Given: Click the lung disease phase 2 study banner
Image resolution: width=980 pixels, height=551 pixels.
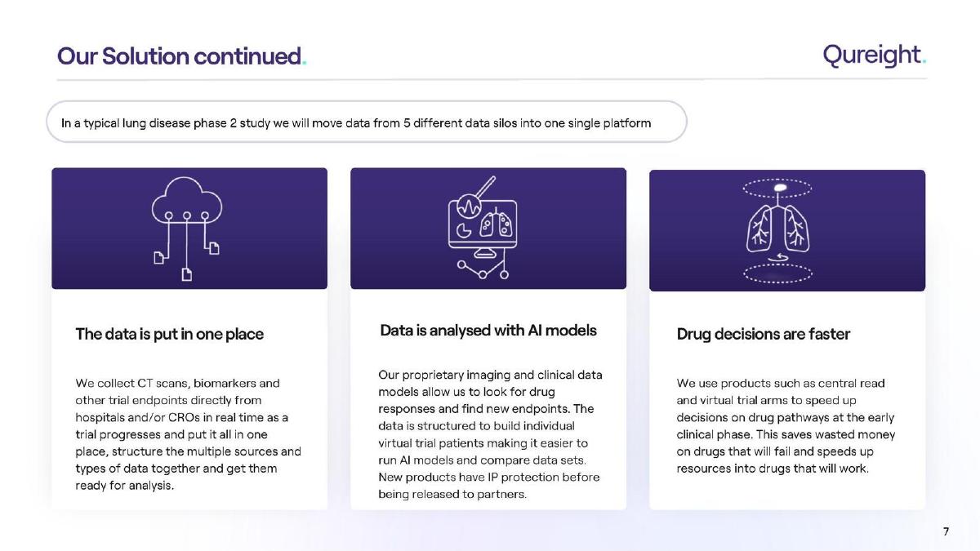Looking at the screenshot, I should (367, 122).
